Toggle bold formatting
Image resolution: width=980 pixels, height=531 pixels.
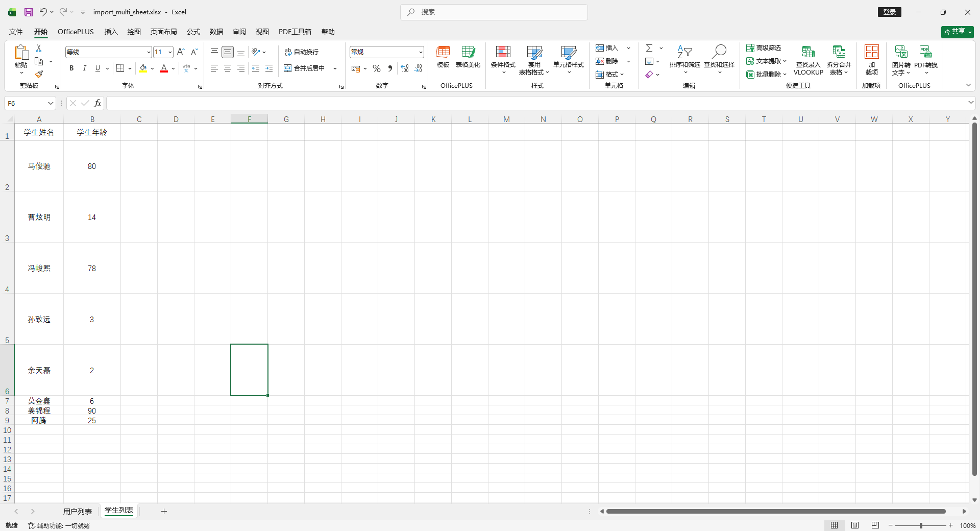pos(71,68)
